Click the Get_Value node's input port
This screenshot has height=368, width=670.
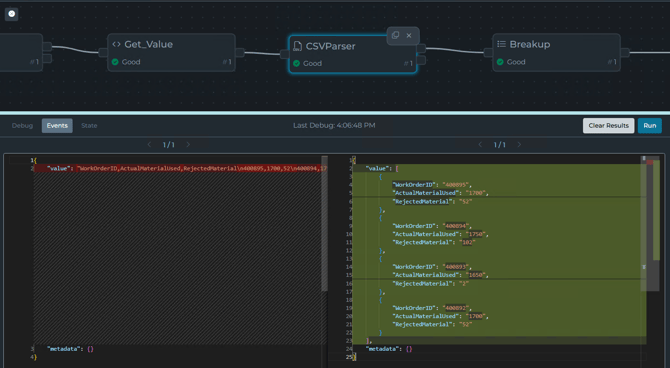click(x=103, y=53)
